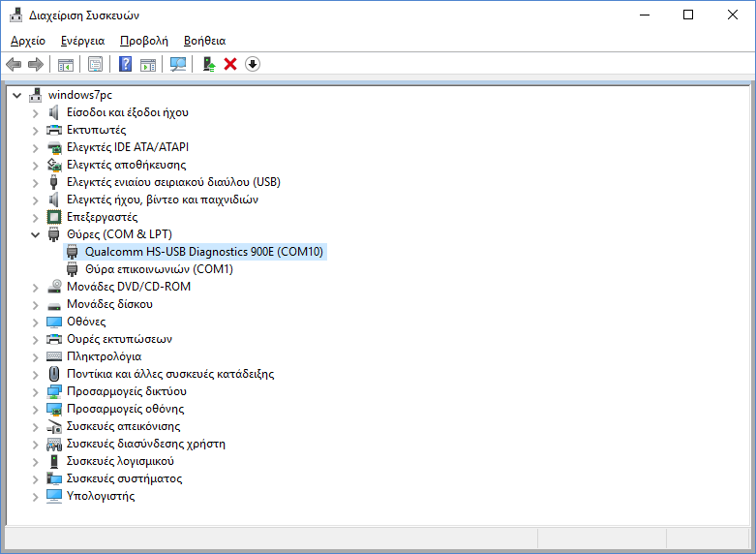
Task: Select the Επεξεργαστές tree entry
Action: click(102, 217)
